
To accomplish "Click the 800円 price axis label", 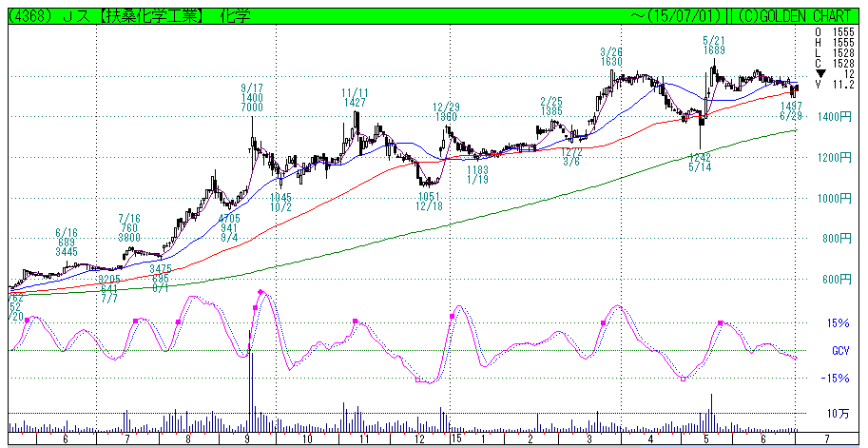I will [836, 239].
